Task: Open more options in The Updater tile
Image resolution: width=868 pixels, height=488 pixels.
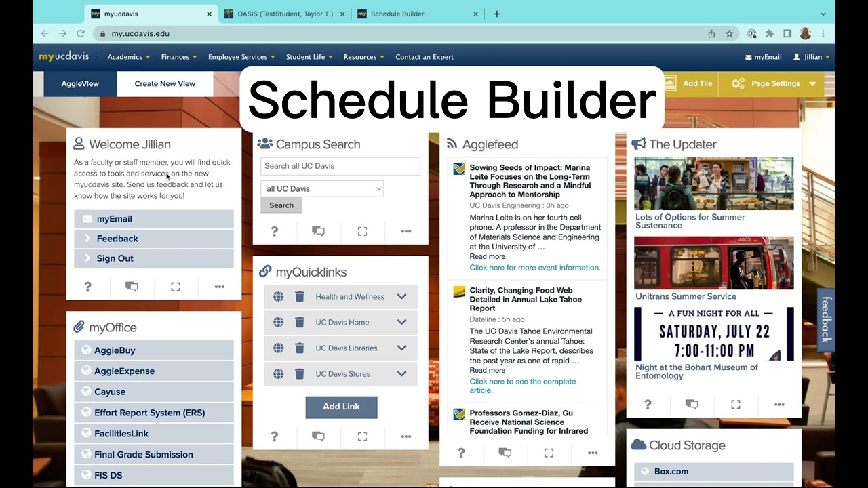Action: [779, 405]
